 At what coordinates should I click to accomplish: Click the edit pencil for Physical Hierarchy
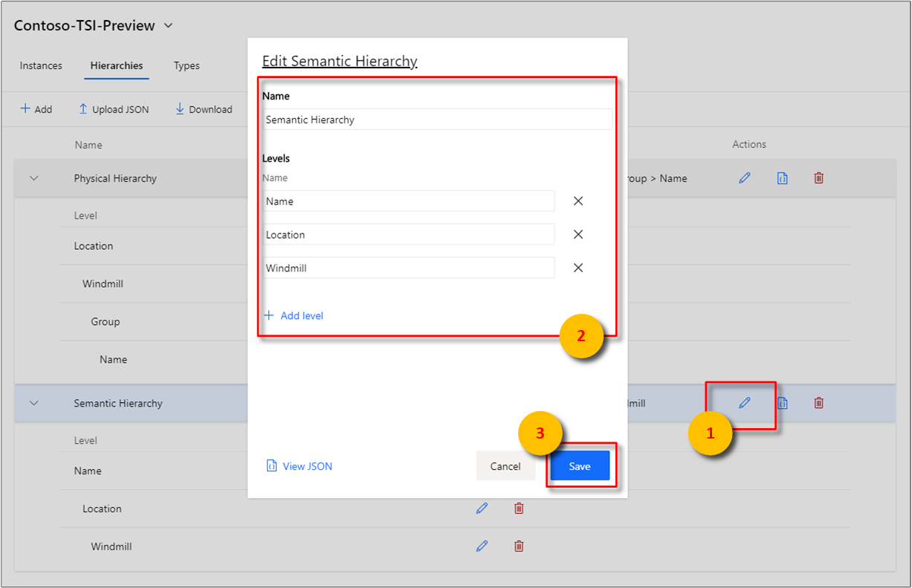744,178
